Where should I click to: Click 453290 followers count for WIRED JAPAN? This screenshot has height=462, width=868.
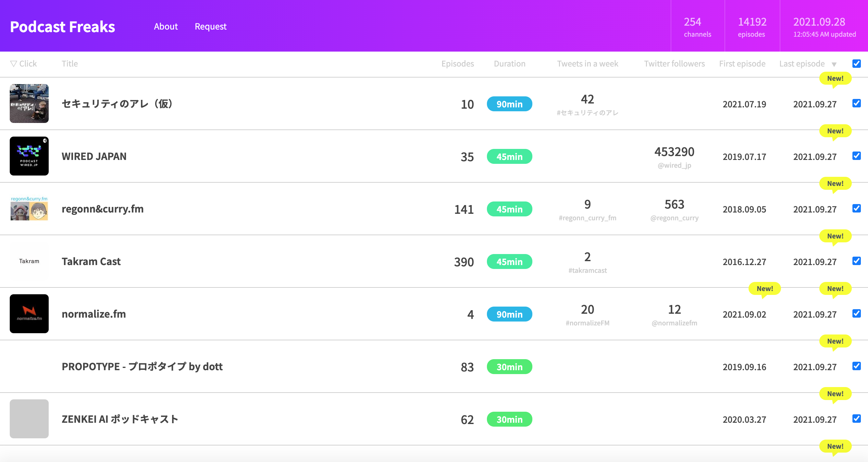[674, 152]
